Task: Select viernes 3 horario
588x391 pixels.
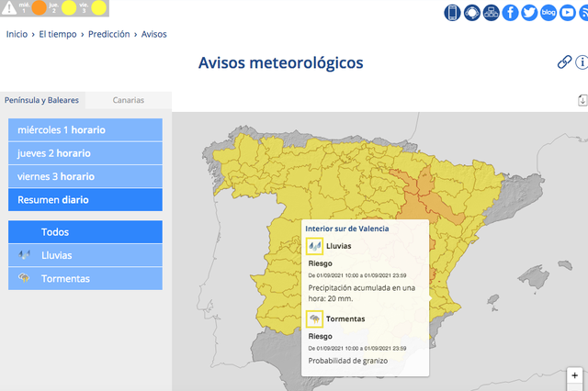Action: pos(85,176)
